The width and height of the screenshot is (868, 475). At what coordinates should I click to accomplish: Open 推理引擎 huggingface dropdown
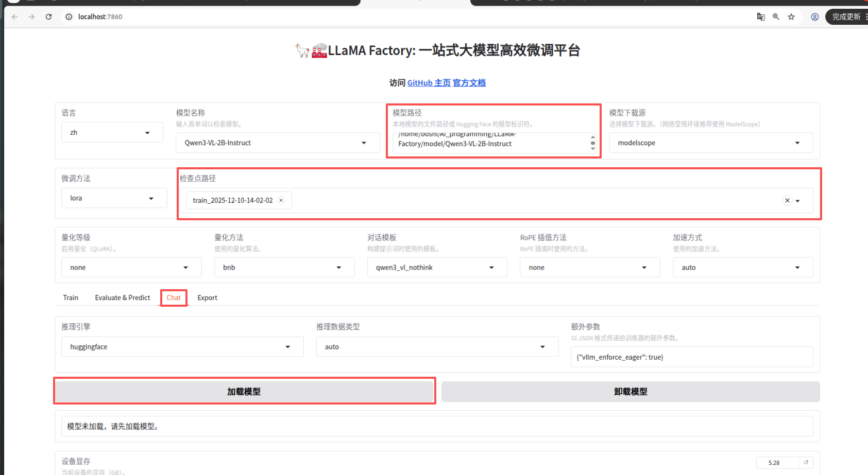182,347
